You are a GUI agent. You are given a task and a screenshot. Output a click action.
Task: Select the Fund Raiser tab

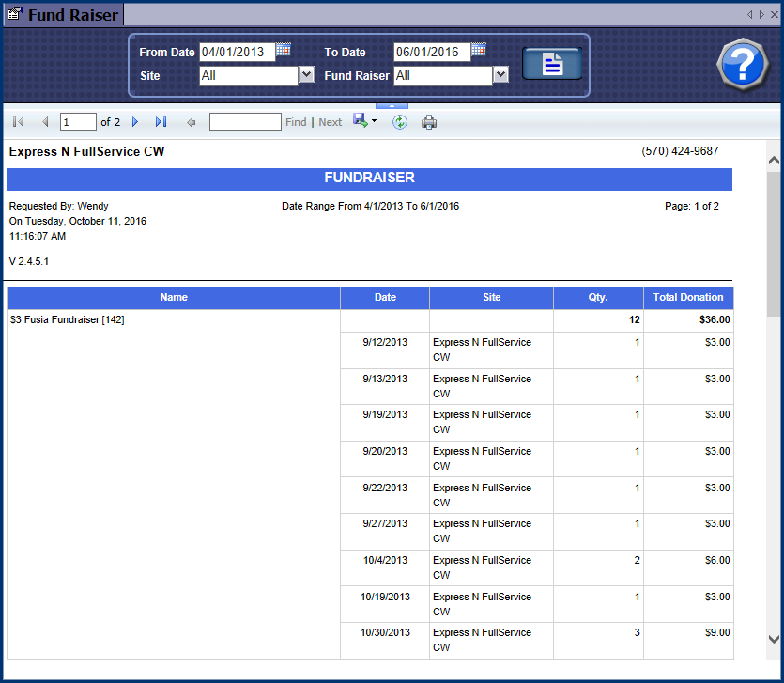63,14
